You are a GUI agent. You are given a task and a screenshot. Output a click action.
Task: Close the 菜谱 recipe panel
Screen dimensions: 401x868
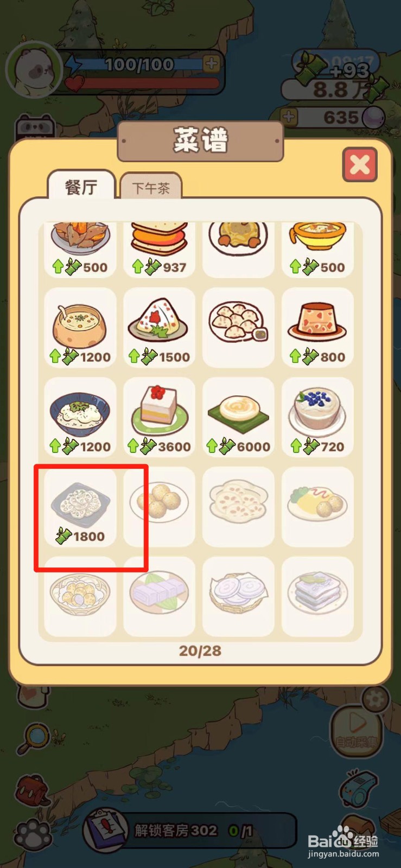(x=360, y=164)
